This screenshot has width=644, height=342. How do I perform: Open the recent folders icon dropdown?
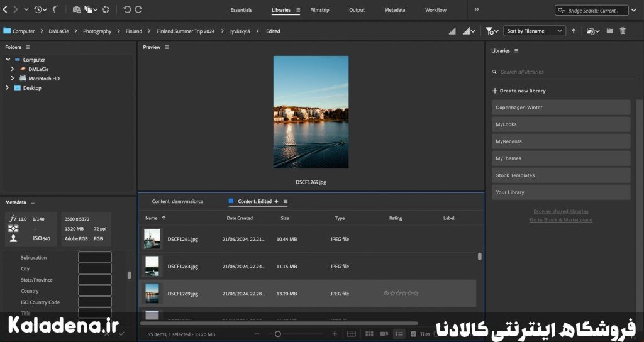(x=592, y=31)
